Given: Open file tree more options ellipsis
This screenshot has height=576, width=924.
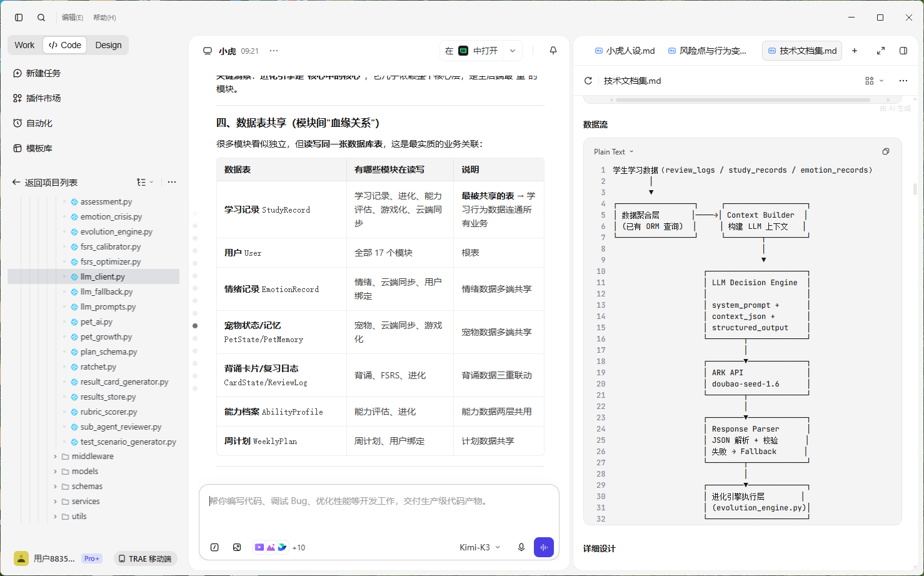Looking at the screenshot, I should pyautogui.click(x=172, y=182).
